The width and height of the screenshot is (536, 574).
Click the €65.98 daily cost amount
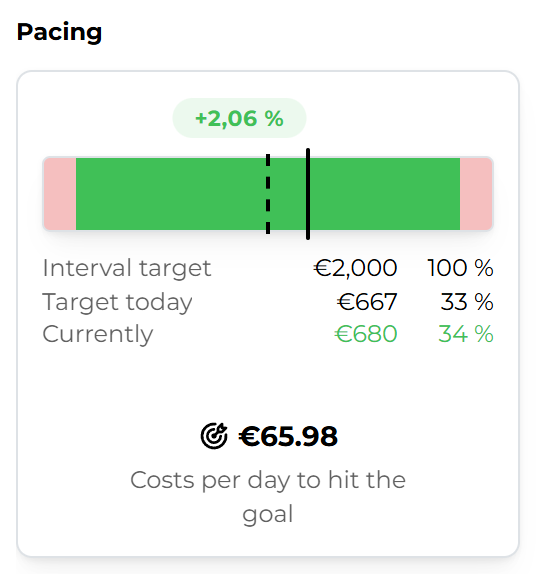[288, 436]
